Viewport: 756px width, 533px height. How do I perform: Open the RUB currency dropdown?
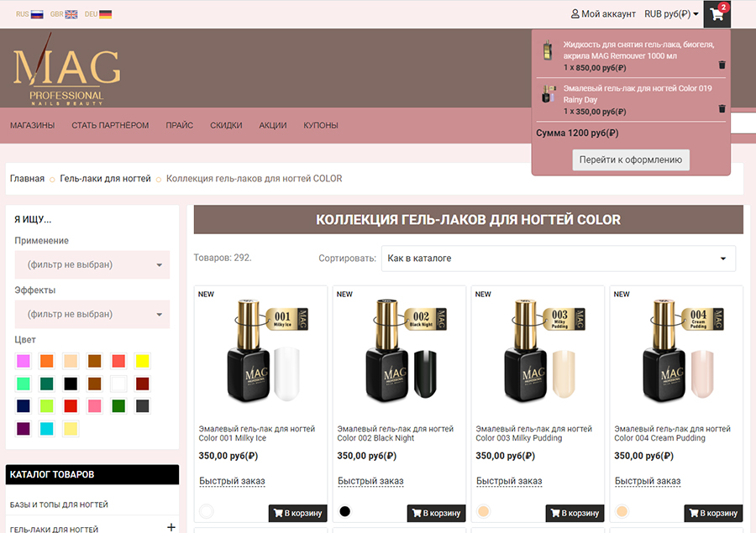coord(668,13)
